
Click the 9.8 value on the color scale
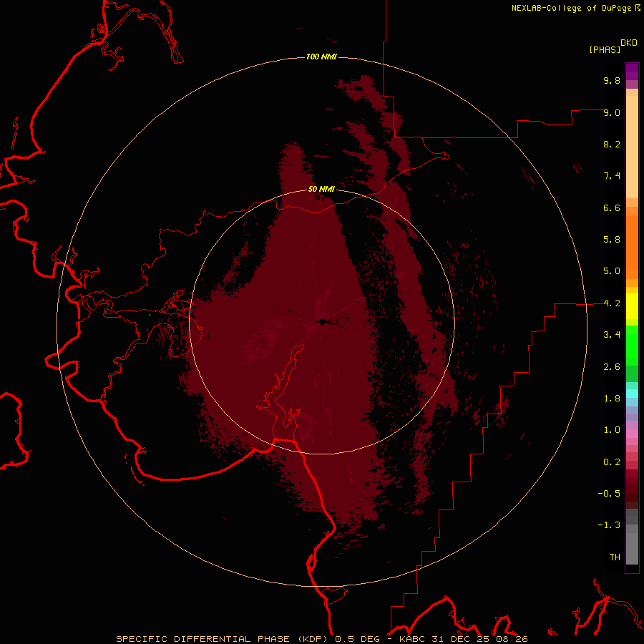click(612, 80)
